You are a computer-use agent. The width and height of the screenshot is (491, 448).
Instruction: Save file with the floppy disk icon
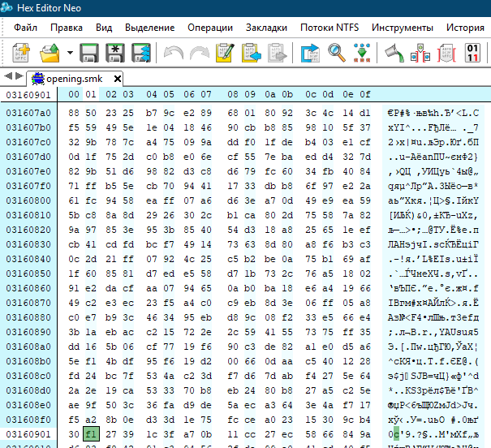point(89,53)
